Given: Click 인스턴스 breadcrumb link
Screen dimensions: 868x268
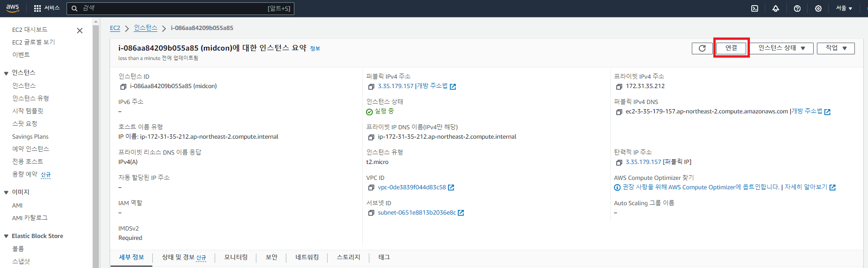Looking at the screenshot, I should click(145, 28).
